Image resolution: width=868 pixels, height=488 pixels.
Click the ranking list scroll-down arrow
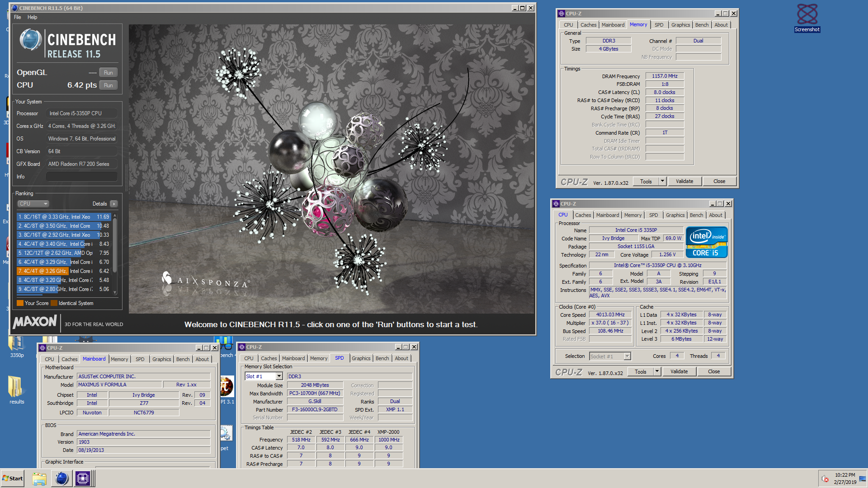tap(115, 292)
